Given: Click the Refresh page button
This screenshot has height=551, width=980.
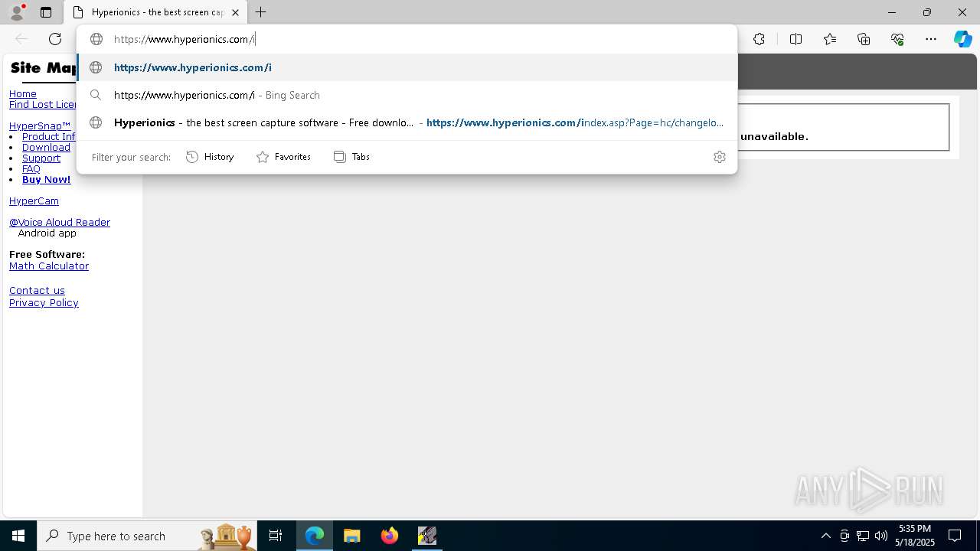Looking at the screenshot, I should [55, 39].
